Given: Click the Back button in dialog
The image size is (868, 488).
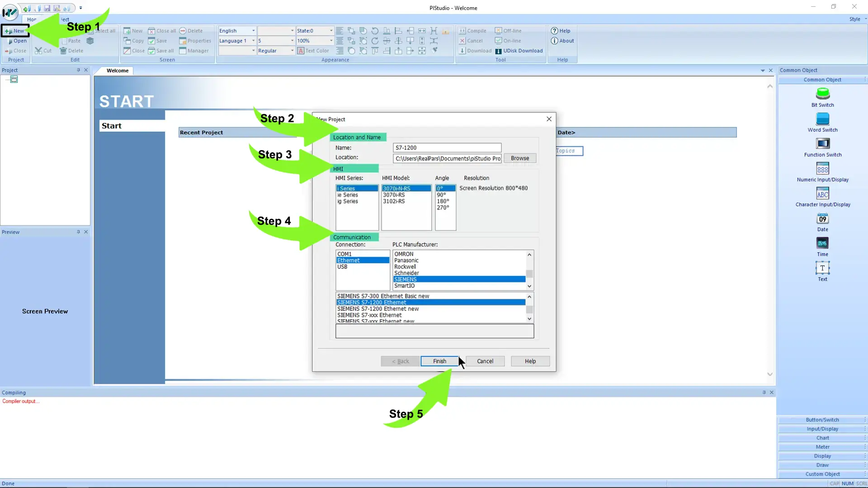Looking at the screenshot, I should (400, 361).
